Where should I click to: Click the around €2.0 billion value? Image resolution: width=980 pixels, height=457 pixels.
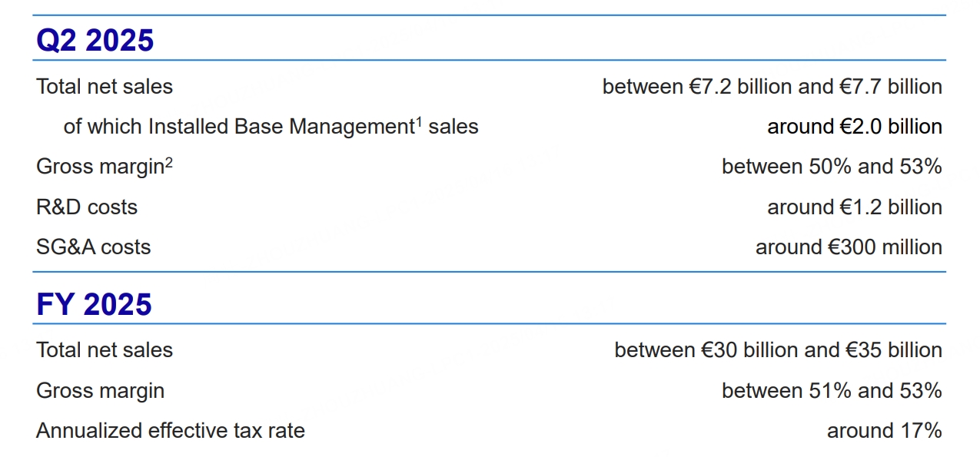click(x=855, y=127)
